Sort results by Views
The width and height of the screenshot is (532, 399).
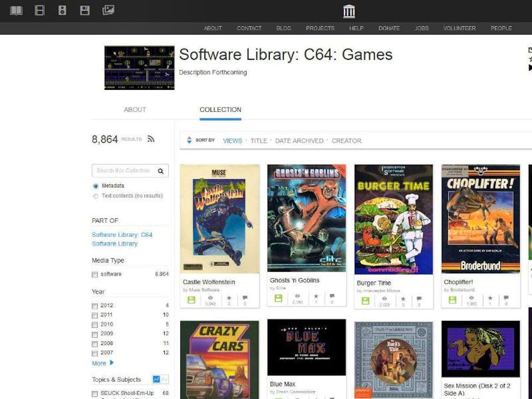(232, 141)
